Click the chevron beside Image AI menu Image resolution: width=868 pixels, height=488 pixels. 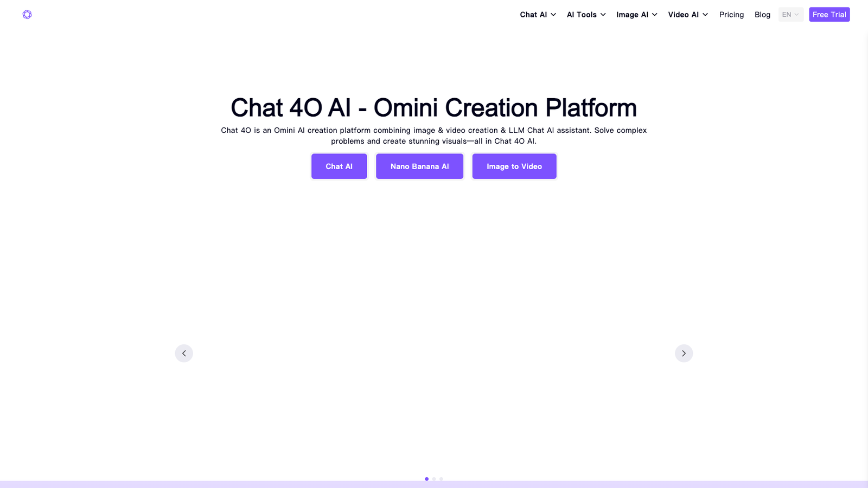click(x=654, y=15)
